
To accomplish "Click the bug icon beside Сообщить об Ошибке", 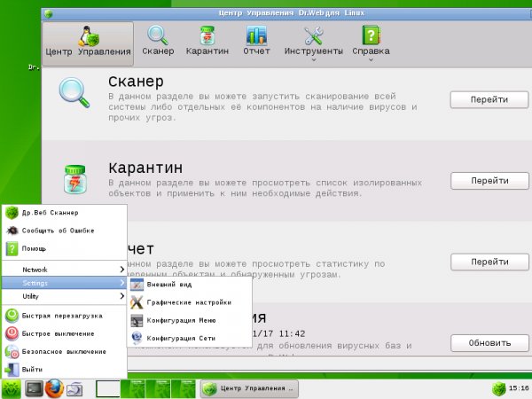I will coord(12,231).
